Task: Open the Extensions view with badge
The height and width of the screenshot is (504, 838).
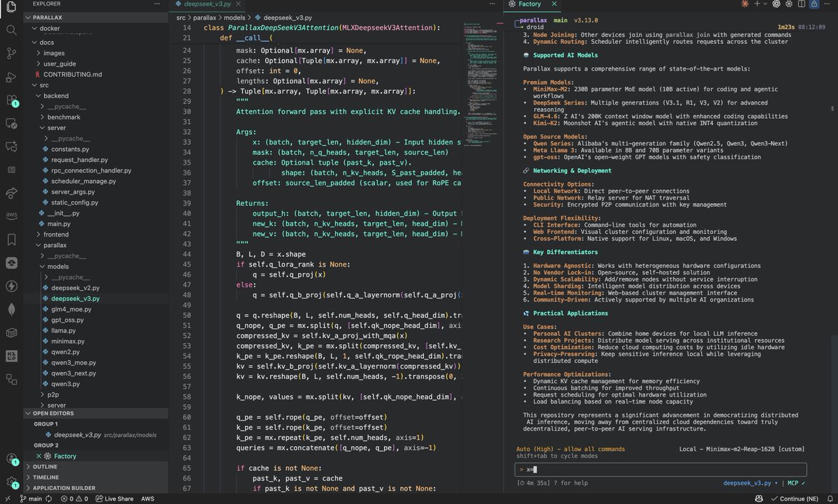Action: click(x=11, y=101)
